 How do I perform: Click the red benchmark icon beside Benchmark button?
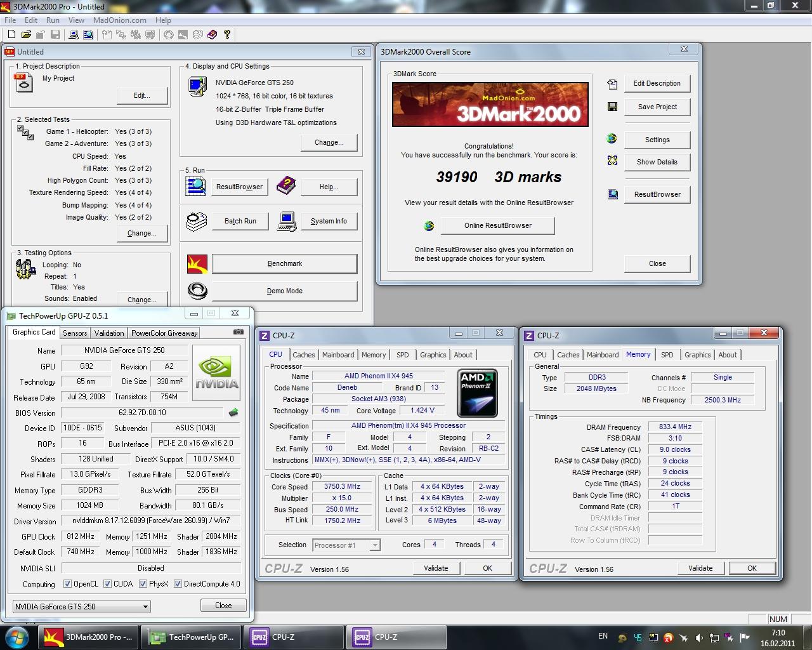tap(197, 263)
